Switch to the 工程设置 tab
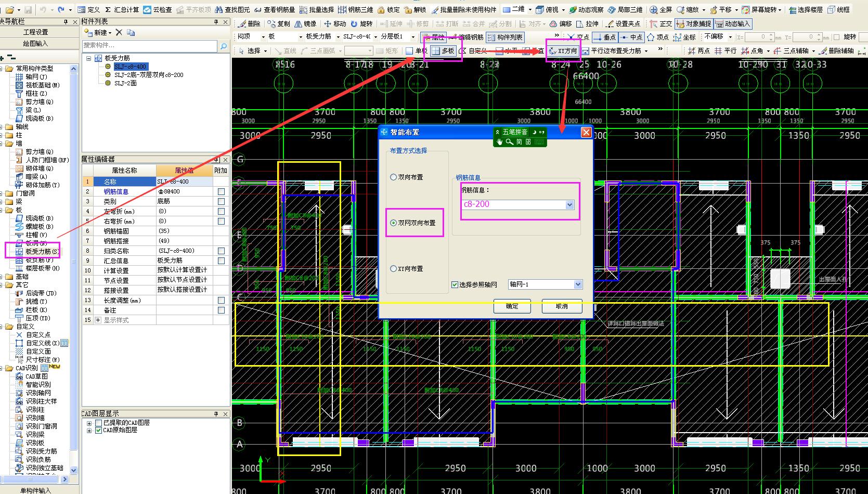Image resolution: width=868 pixels, height=494 pixels. click(35, 32)
